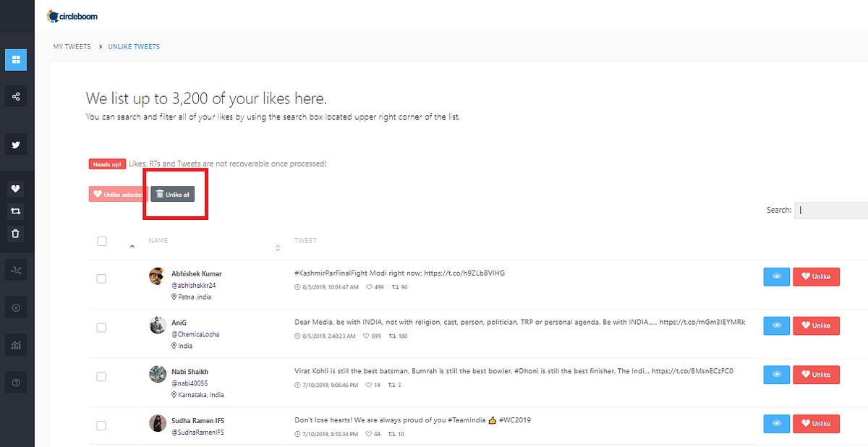Go to MY TWEETS breadcrumb
This screenshot has height=447, width=868.
(x=72, y=47)
